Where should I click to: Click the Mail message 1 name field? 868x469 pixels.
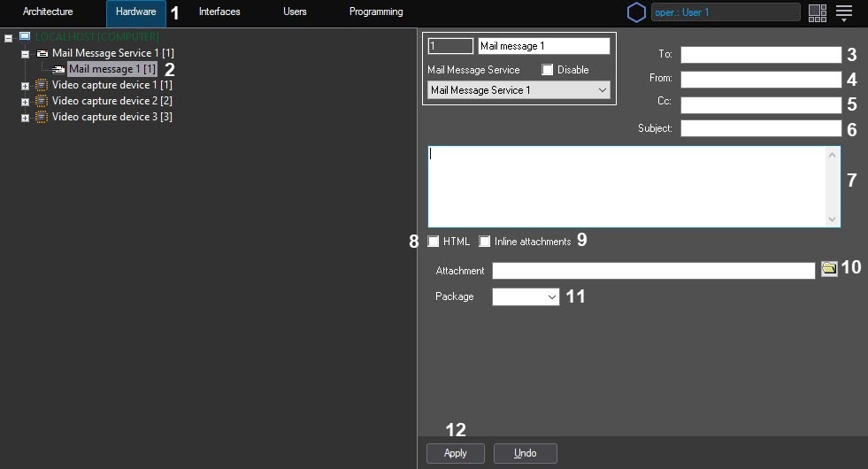click(543, 46)
